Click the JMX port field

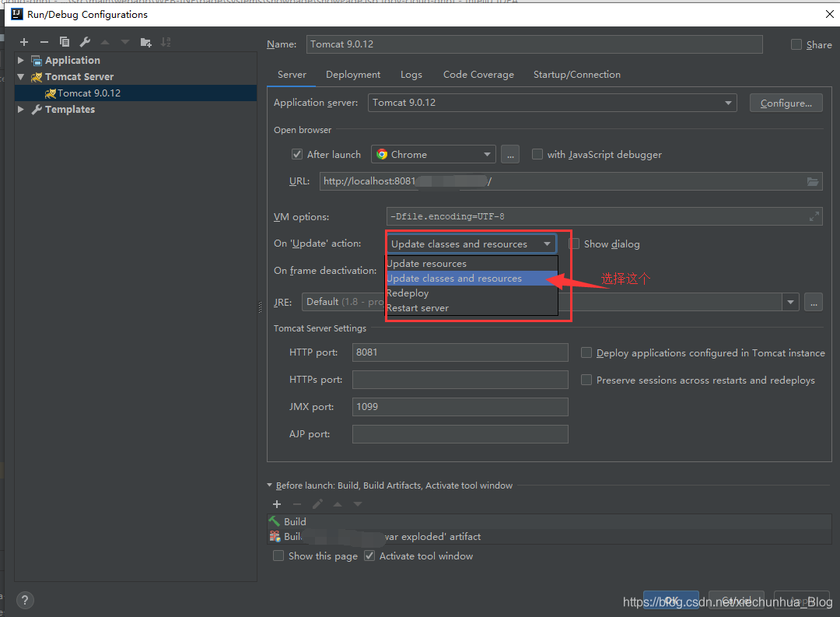(460, 407)
